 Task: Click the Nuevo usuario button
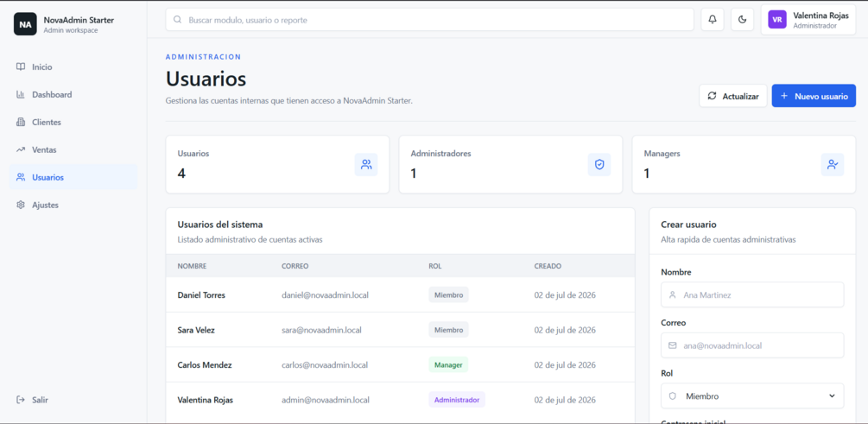[814, 96]
